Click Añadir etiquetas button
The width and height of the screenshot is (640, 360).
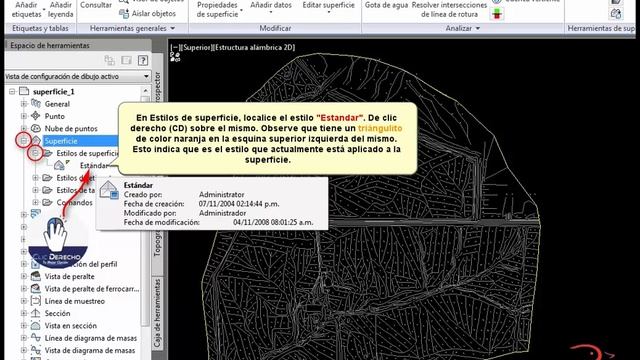coord(26,9)
